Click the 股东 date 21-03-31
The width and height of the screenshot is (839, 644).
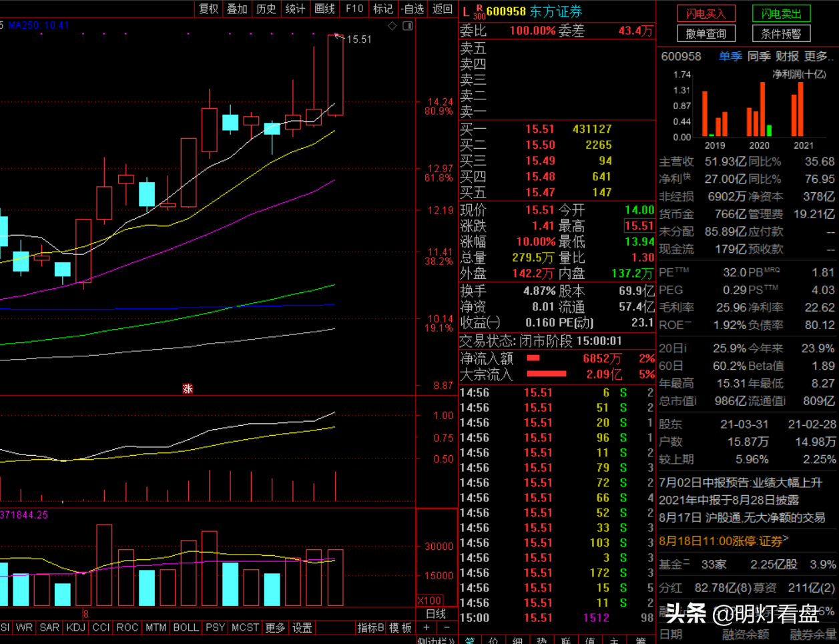[744, 424]
